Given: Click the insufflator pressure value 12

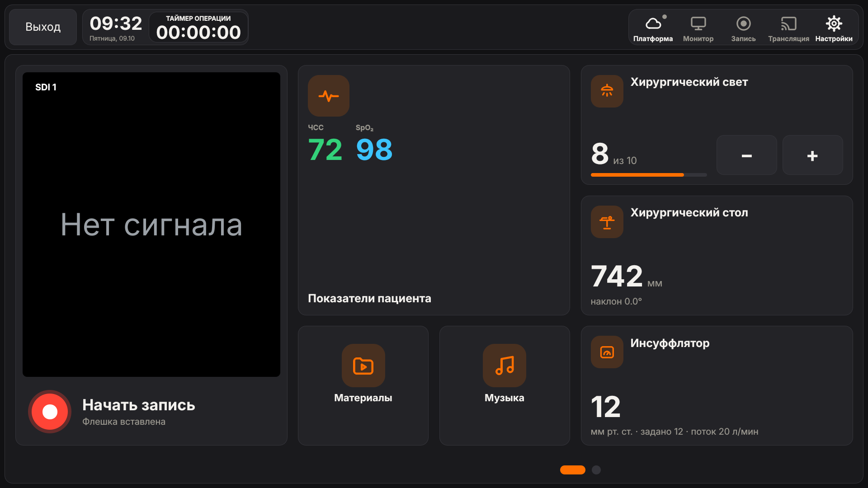Looking at the screenshot, I should point(606,407).
